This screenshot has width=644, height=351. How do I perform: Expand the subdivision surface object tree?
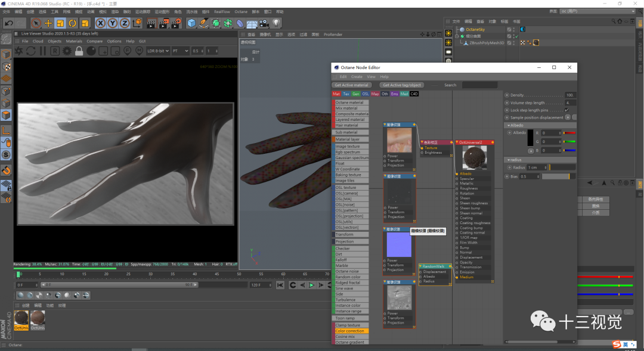[457, 36]
